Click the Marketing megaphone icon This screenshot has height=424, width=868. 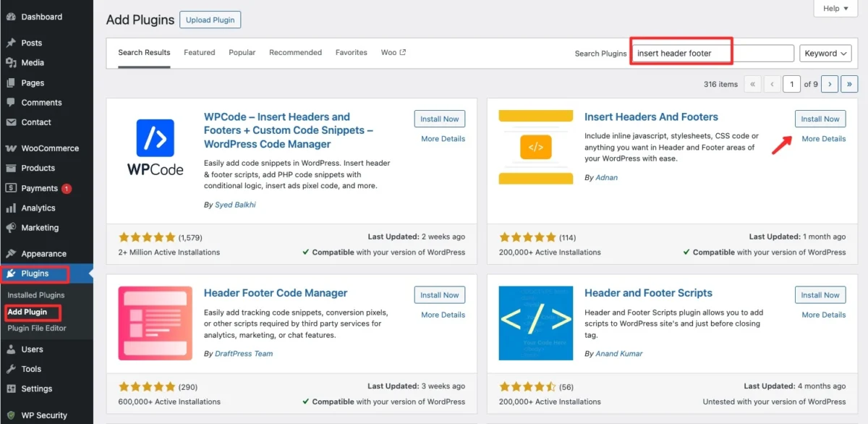click(11, 227)
